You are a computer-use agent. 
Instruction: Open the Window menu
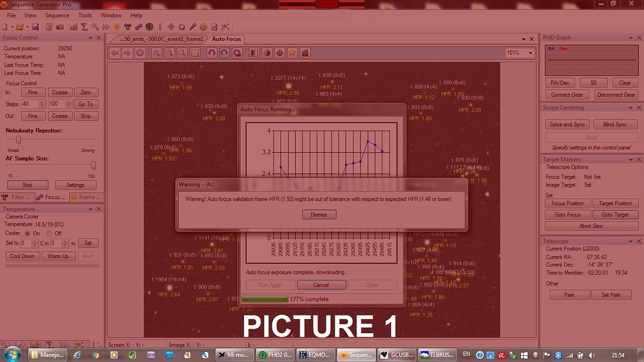pyautogui.click(x=111, y=15)
